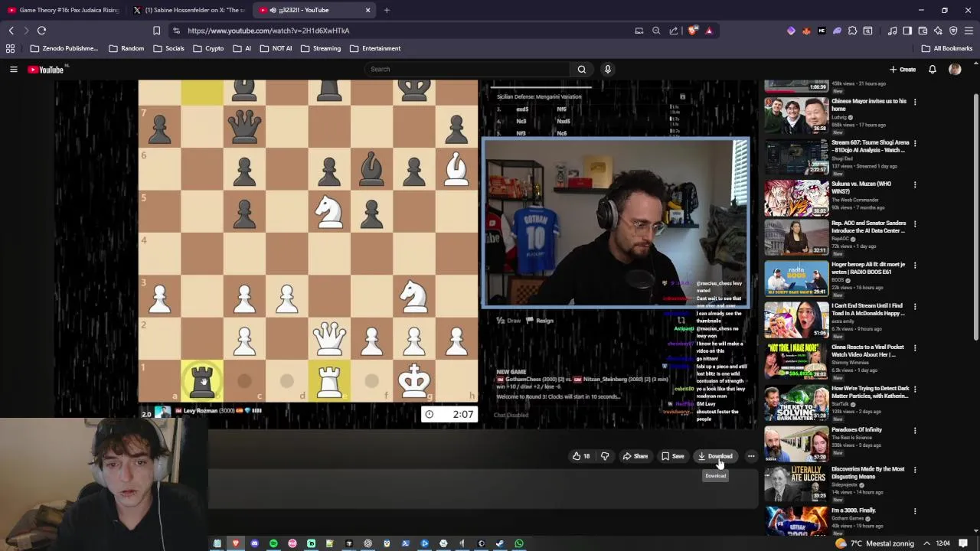Open All Bookmarks folder
This screenshot has width=980, height=551.
point(947,48)
